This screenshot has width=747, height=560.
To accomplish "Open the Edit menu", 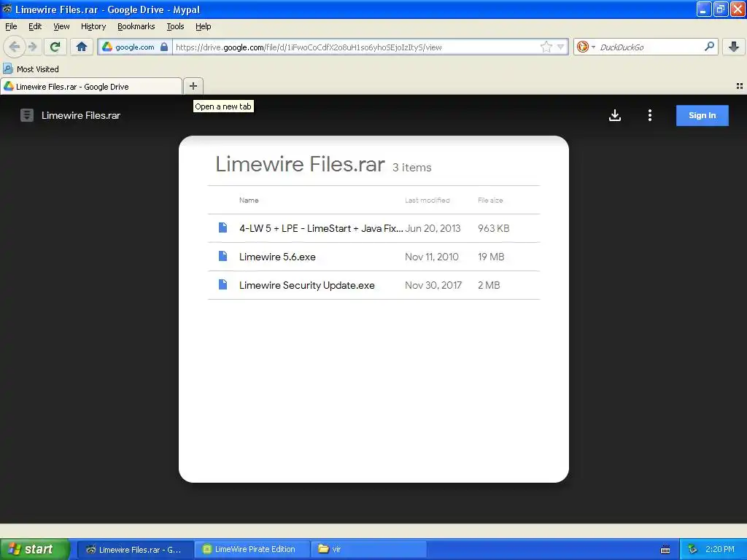I will [x=35, y=26].
